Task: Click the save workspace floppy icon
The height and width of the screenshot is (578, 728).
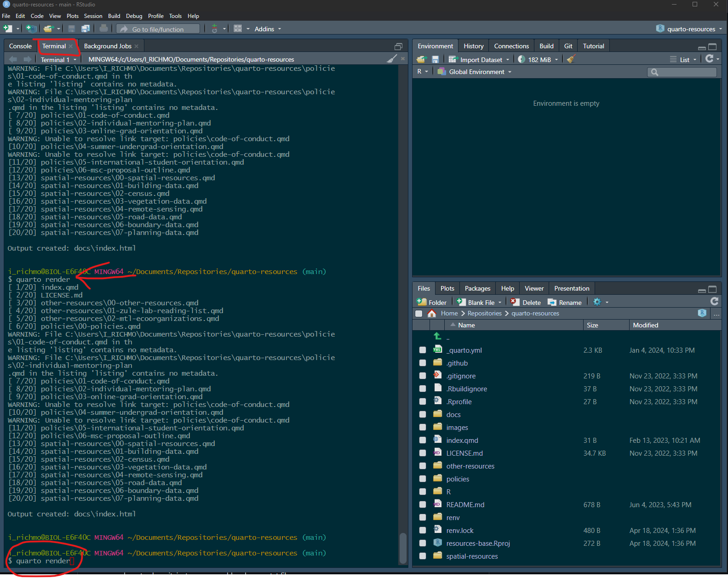Action: (435, 59)
